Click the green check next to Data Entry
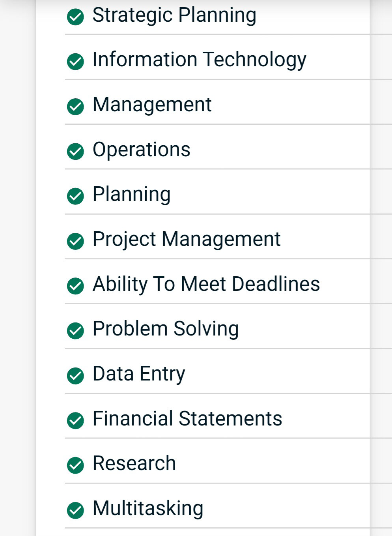392x536 pixels. point(75,376)
